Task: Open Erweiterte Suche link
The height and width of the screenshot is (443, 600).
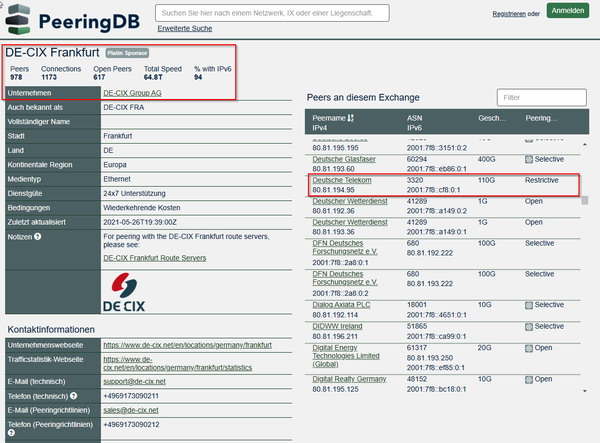Action: pyautogui.click(x=185, y=28)
